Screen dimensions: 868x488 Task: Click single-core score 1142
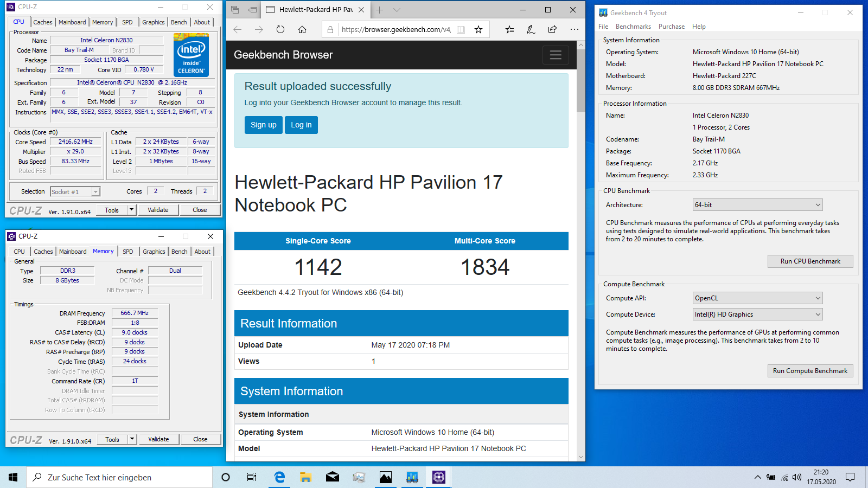318,267
